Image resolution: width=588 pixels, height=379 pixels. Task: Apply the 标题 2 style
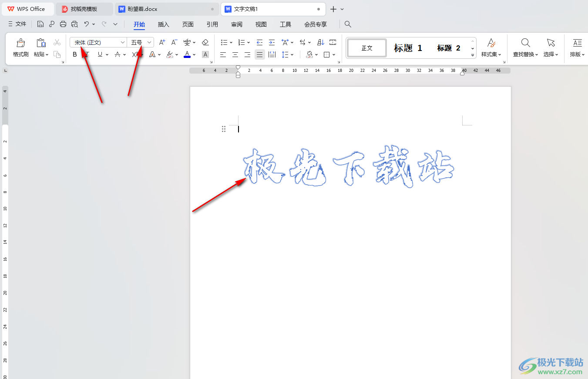(449, 48)
